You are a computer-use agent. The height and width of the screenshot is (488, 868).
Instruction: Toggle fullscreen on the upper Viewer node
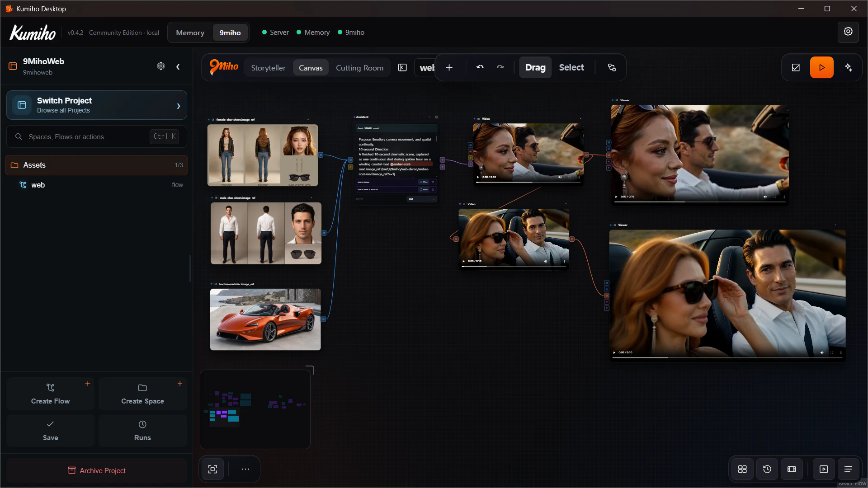pos(774,197)
